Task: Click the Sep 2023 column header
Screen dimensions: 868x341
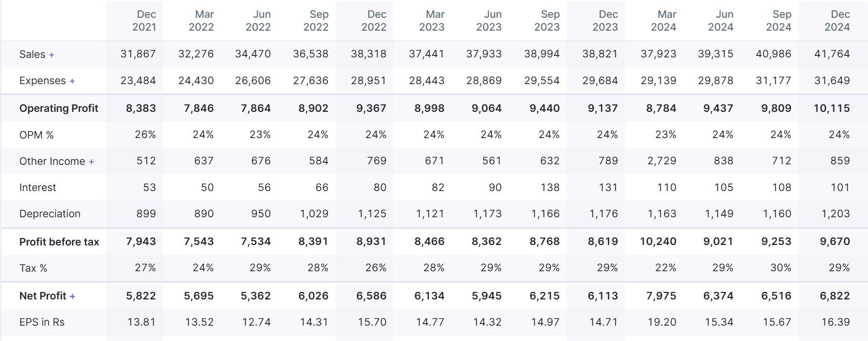Action: pos(547,21)
